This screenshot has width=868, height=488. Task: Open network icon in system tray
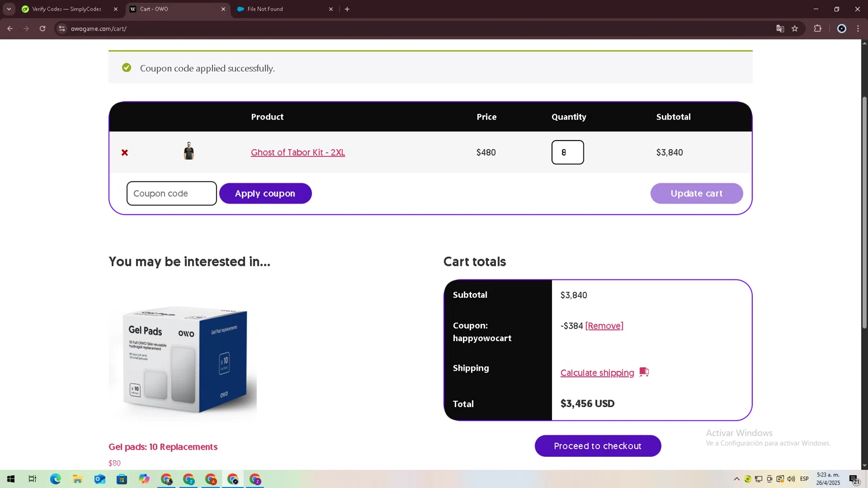coord(759,479)
